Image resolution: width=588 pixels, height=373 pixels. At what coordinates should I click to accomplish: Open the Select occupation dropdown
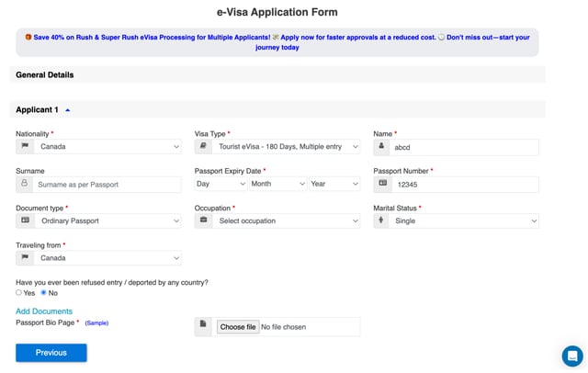(x=286, y=220)
